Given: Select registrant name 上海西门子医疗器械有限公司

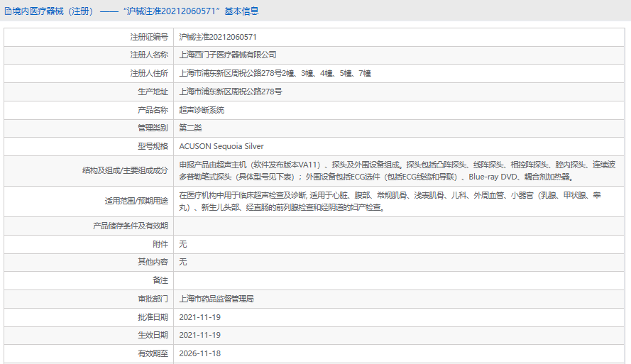Looking at the screenshot, I should [228, 55].
